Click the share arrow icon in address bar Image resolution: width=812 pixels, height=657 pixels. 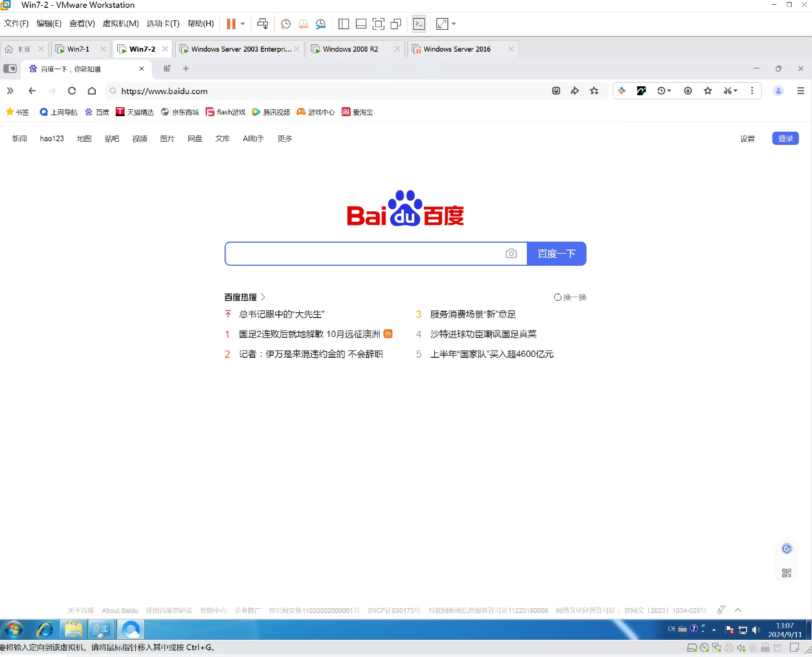click(575, 90)
